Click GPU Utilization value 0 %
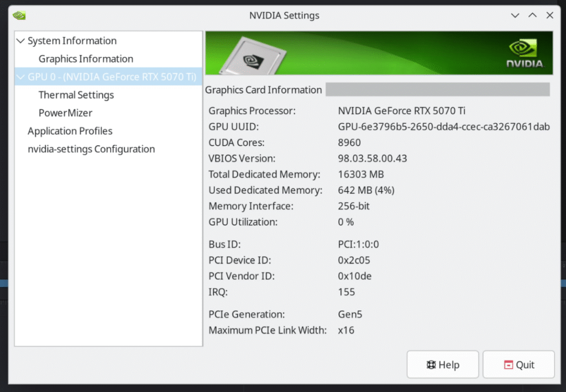 pyautogui.click(x=346, y=222)
